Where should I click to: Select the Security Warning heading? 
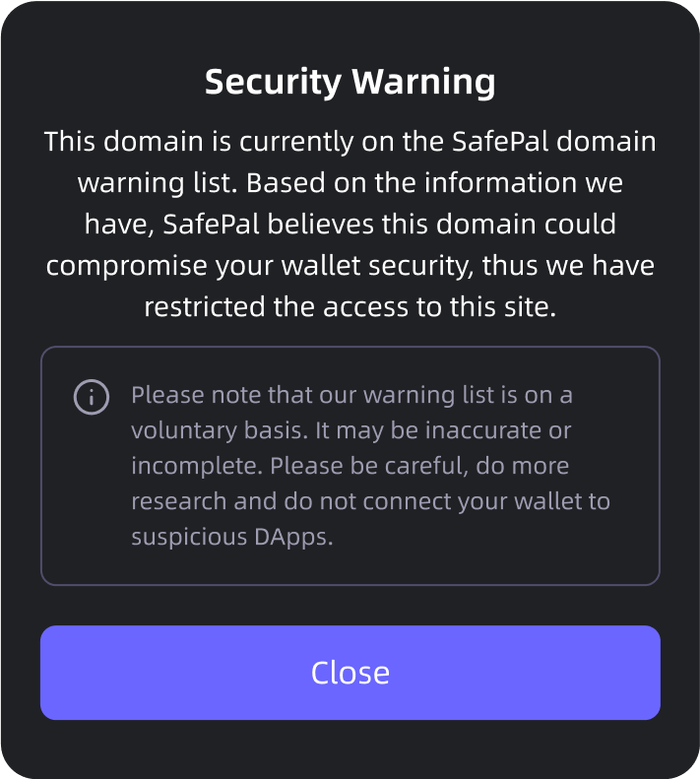(350, 82)
